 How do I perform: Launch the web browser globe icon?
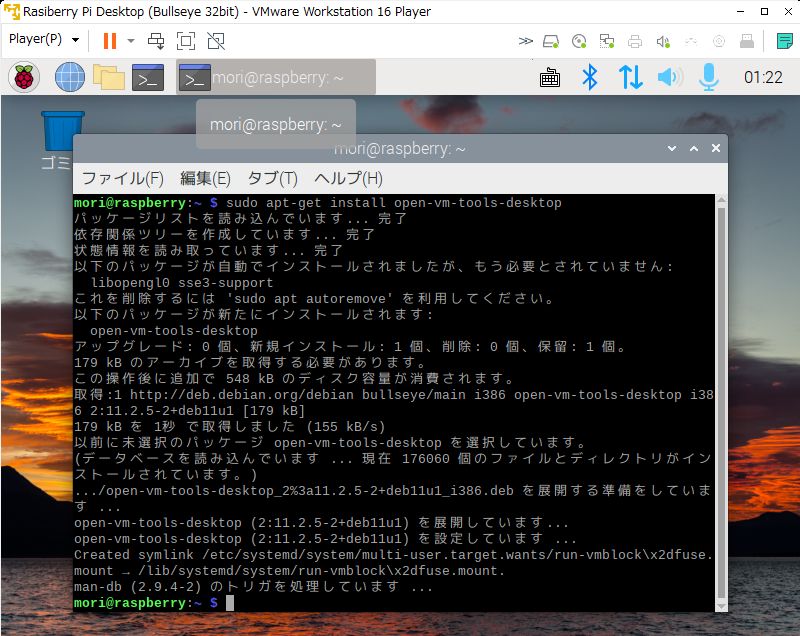[70, 78]
